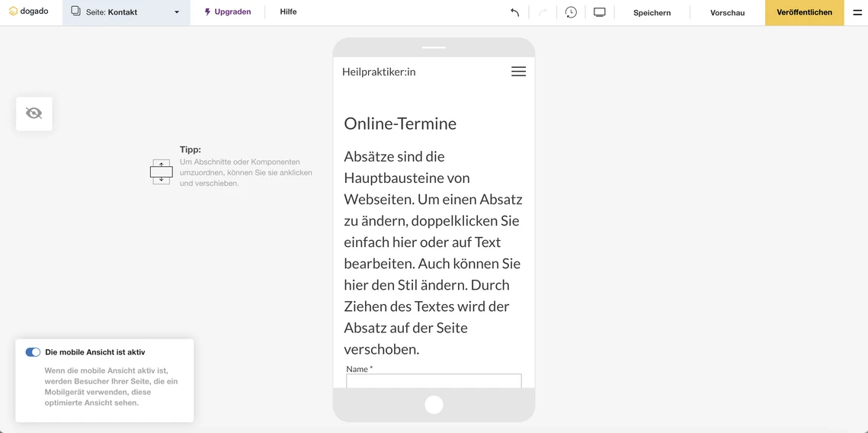868x433 pixels.
Task: Click the Heilpraktiker:in site title
Action: click(x=379, y=72)
